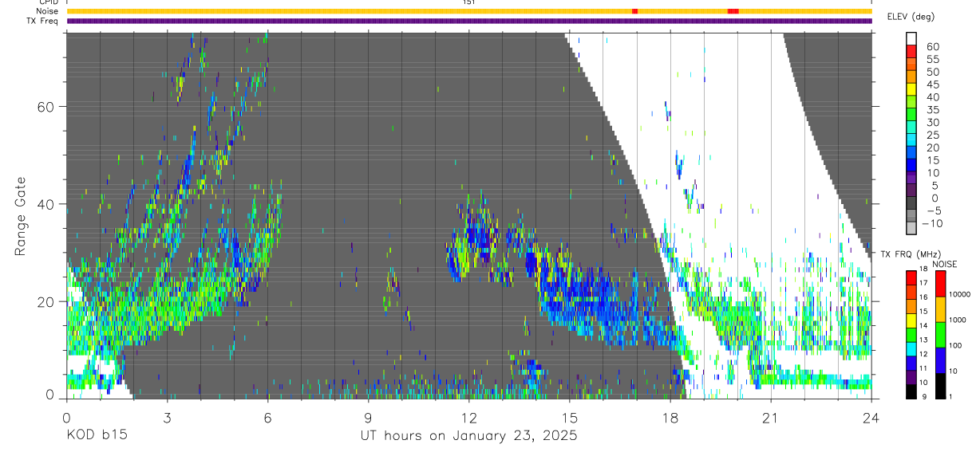Click the 10000 label on NOISE scale
Screen dimensions: 980x452
[x=961, y=294]
